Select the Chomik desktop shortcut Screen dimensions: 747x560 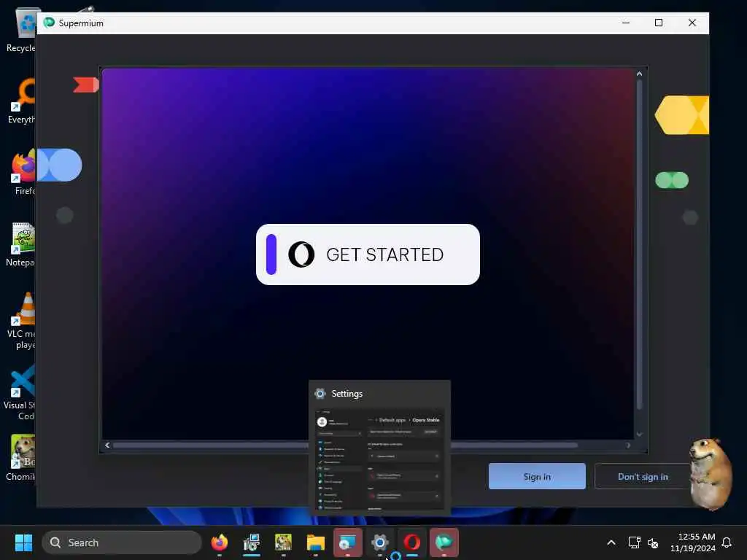click(x=20, y=458)
